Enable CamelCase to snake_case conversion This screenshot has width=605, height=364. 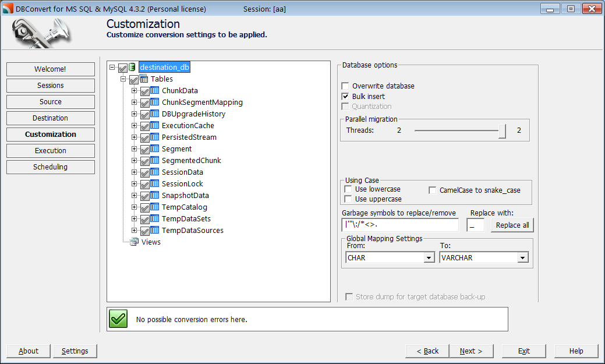(x=433, y=190)
